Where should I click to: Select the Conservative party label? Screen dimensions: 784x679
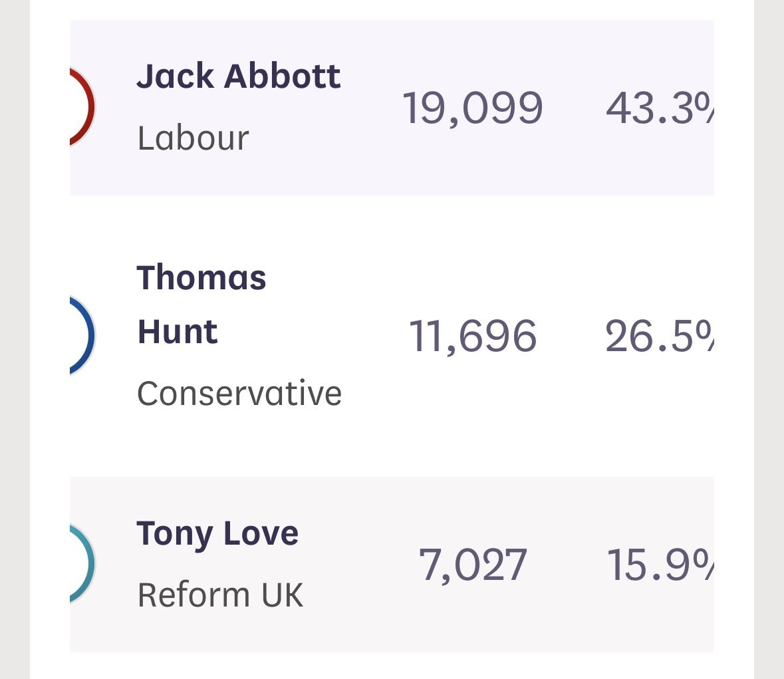pos(239,394)
